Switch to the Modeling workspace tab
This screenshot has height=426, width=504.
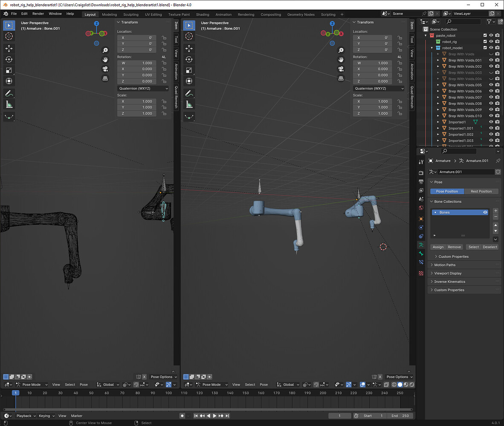pyautogui.click(x=109, y=14)
